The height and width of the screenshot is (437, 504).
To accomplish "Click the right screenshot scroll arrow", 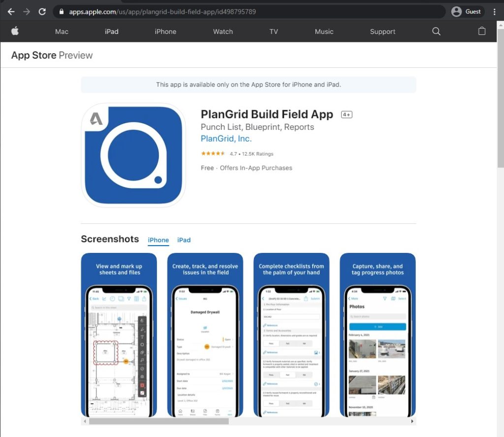I will click(412, 421).
